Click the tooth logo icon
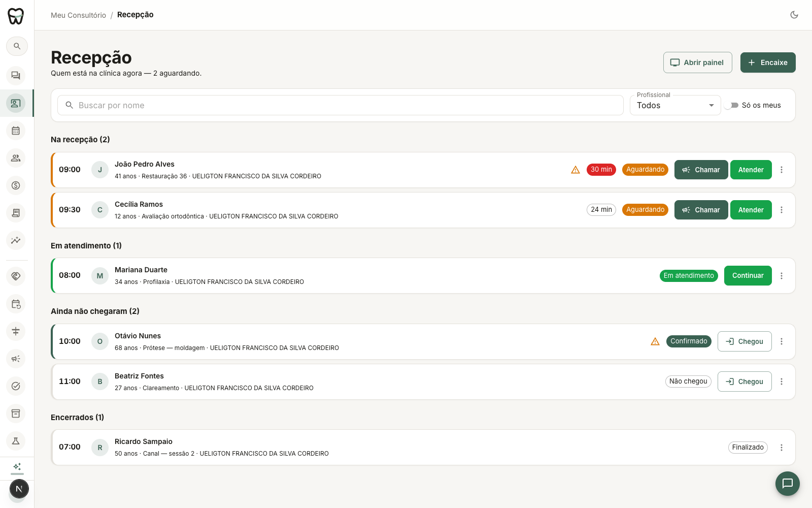Screen dimensions: 812x508 click(x=16, y=16)
